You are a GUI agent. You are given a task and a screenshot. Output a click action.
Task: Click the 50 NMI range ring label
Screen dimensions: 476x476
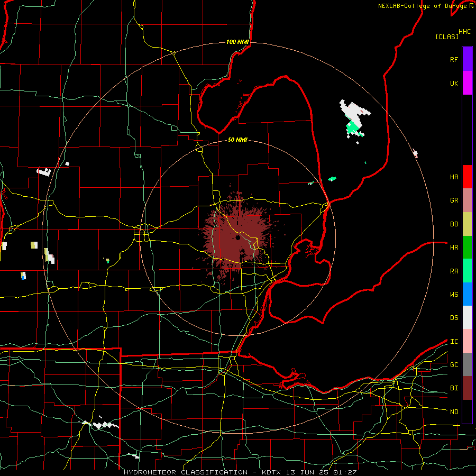pyautogui.click(x=237, y=140)
